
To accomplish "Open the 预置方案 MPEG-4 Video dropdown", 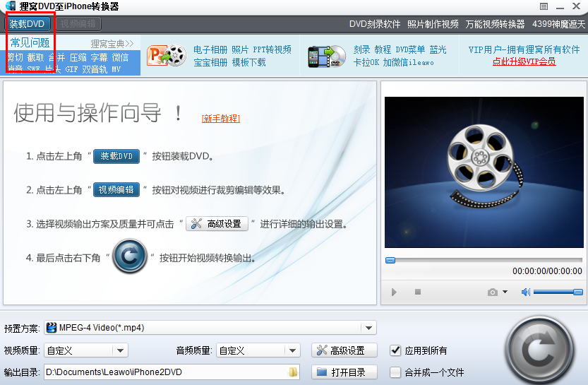I will click(x=210, y=328).
